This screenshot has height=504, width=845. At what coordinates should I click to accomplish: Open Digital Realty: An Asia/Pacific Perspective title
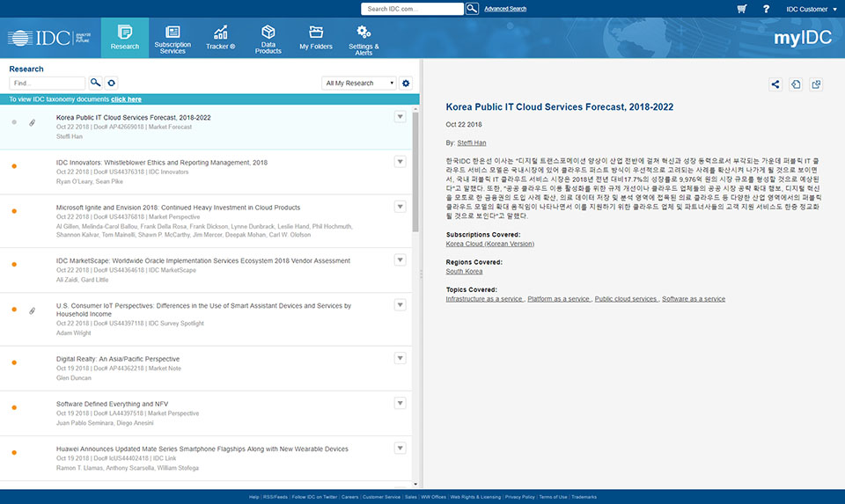(117, 359)
